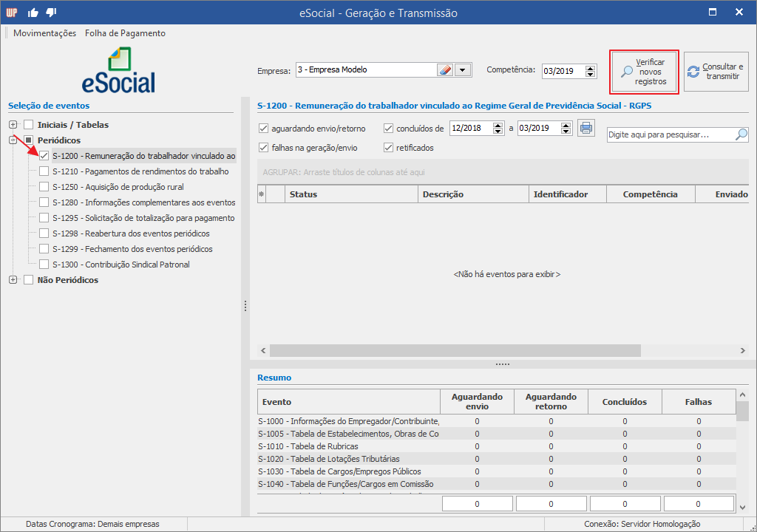The image size is (757, 532).
Task: Decrease the 12/2018 start date with down arrow
Action: pyautogui.click(x=498, y=131)
